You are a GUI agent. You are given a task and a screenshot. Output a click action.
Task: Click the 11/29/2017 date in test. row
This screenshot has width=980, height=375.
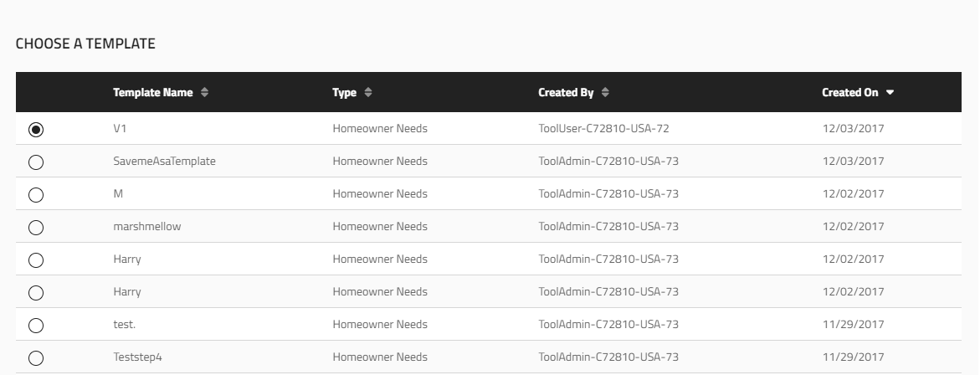[x=853, y=325]
